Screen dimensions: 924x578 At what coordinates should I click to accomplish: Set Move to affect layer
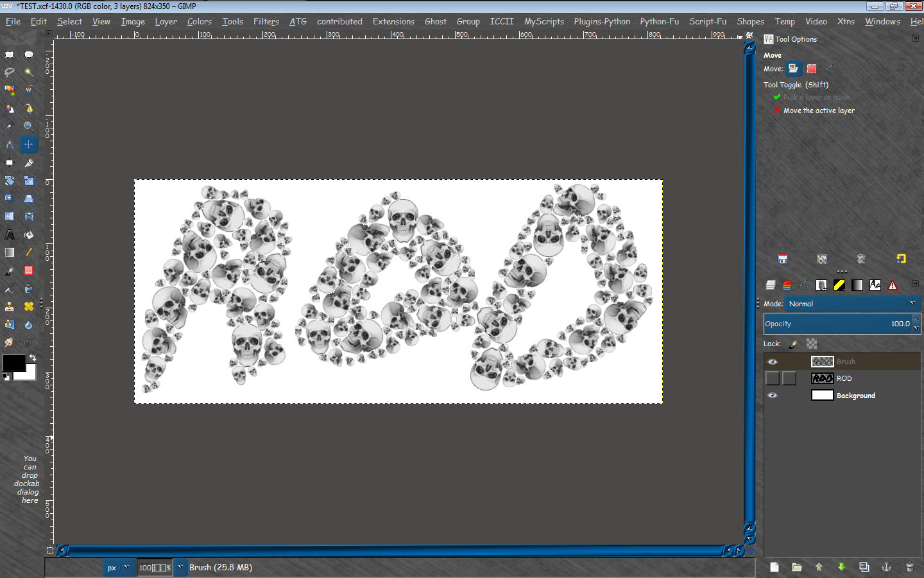pos(794,69)
